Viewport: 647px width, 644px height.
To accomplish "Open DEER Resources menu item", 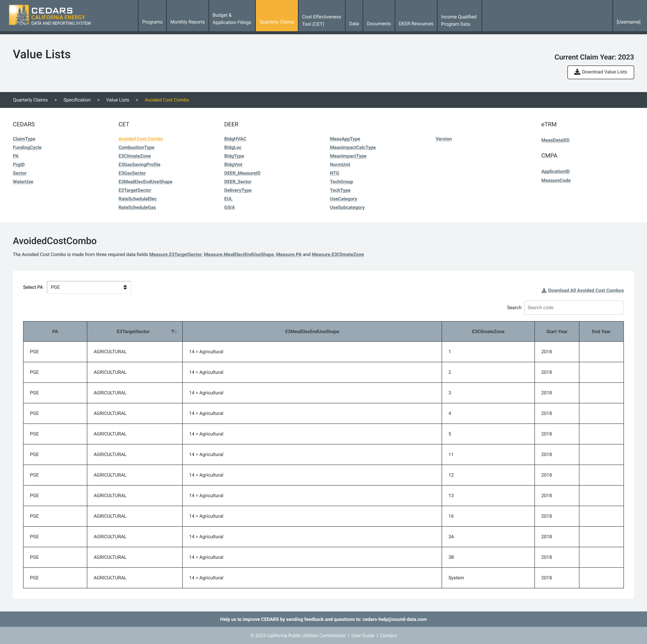I will (416, 24).
